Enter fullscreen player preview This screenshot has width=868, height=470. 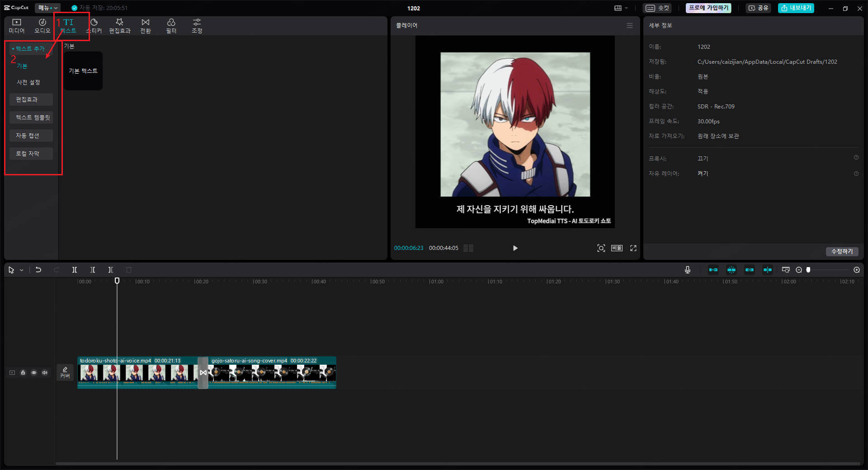[633, 248]
